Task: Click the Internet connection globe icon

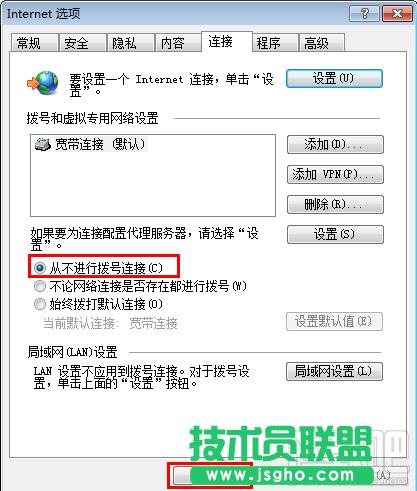Action: [x=43, y=83]
